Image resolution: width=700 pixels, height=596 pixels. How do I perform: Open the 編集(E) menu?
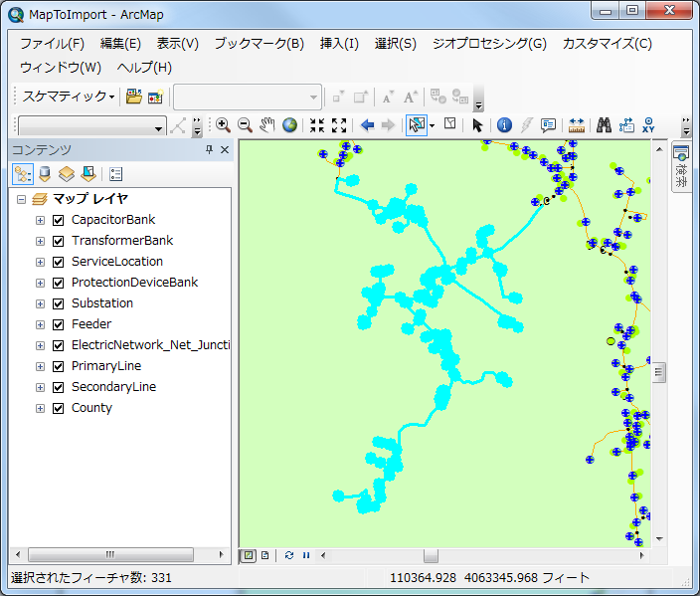coord(120,44)
